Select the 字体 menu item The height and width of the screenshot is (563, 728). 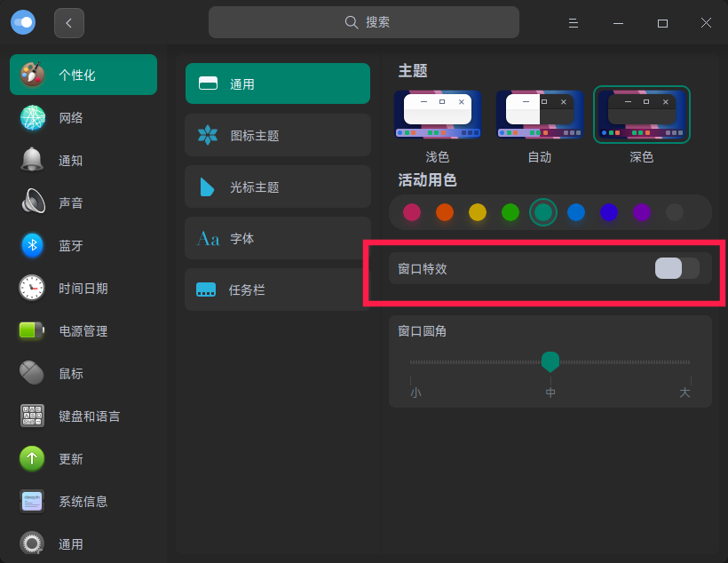point(278,238)
